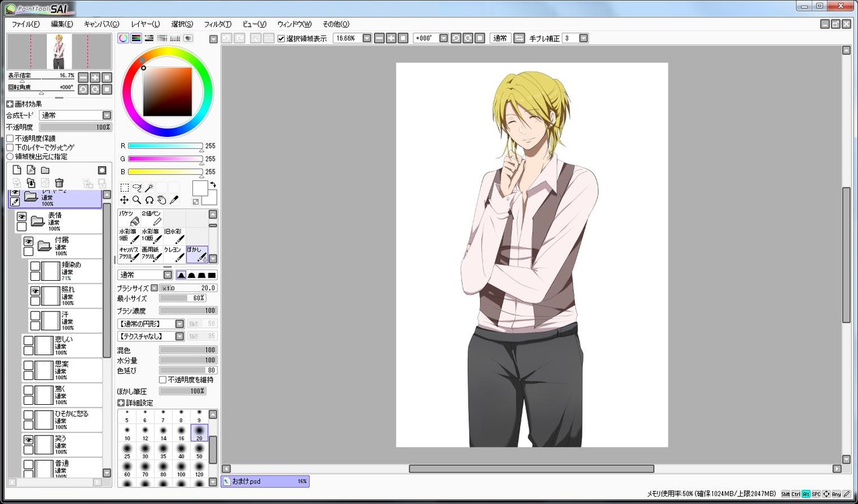Select 領域検出元に指定 option
This screenshot has width=858, height=504.
click(10, 156)
